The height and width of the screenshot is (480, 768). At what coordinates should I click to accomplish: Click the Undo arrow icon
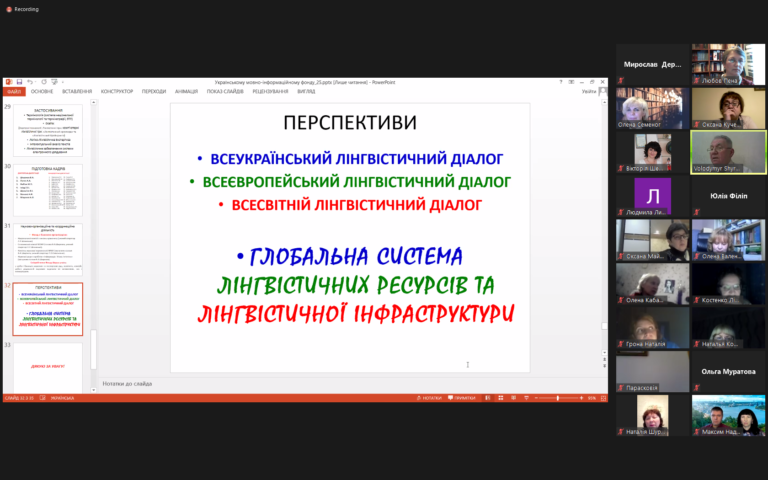pos(30,82)
